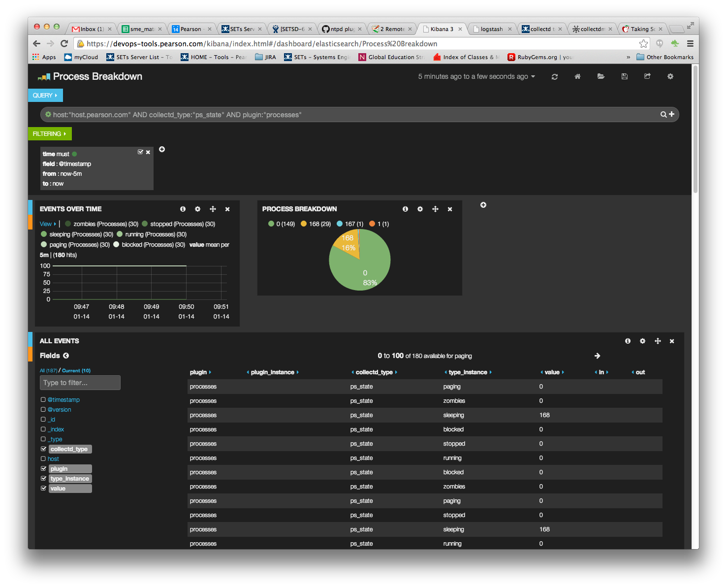
Task: Configure the Events Over Time panel gear
Action: click(197, 209)
